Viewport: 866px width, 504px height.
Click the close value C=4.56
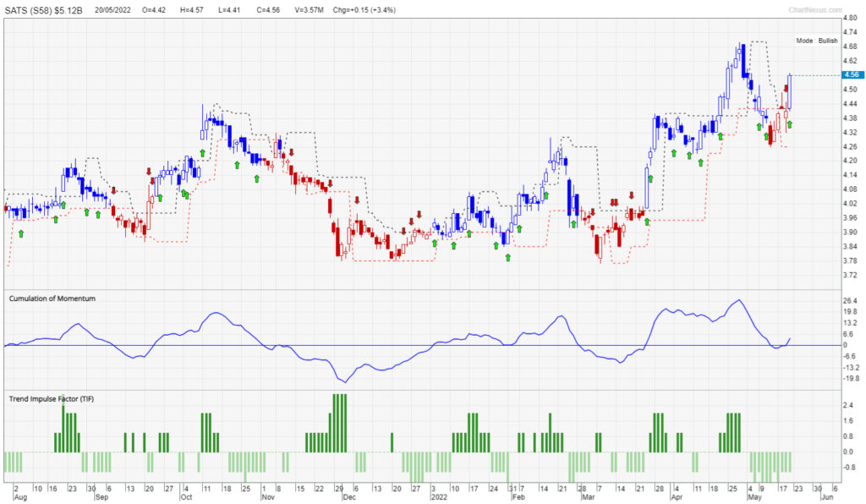coord(268,10)
